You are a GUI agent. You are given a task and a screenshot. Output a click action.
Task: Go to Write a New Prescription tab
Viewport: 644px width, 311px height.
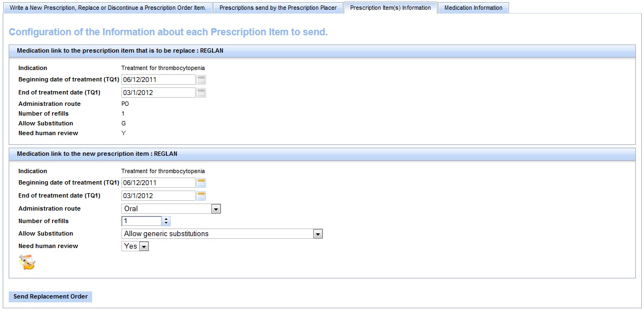[x=107, y=8]
